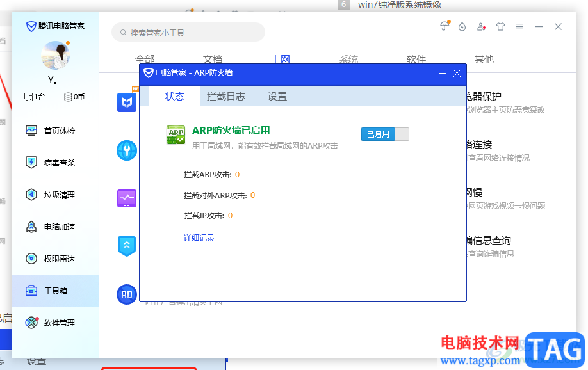Screen dimensions: 588x370
Task: Click the user avatar picture
Action: coord(56,56)
